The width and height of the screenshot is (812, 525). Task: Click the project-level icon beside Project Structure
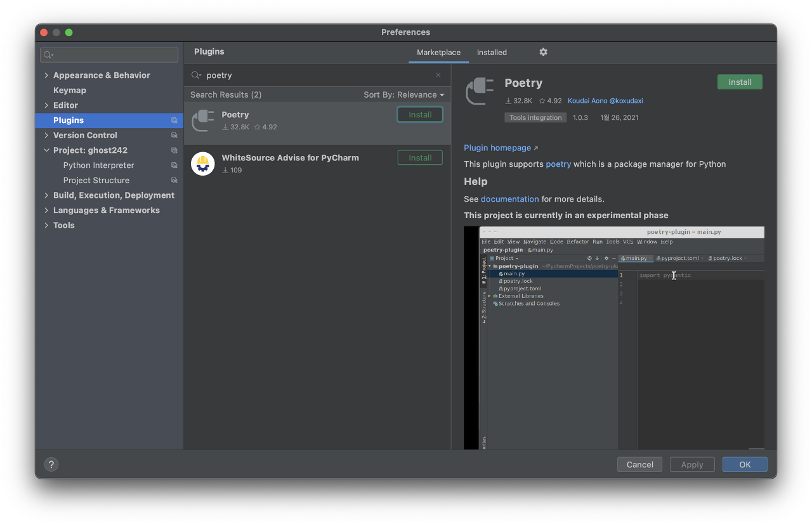174,180
